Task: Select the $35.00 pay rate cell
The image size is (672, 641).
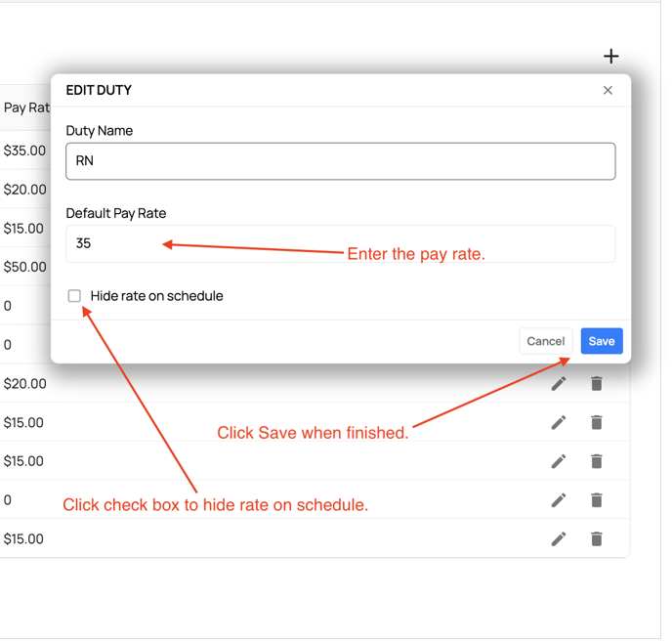Action: 24,150
